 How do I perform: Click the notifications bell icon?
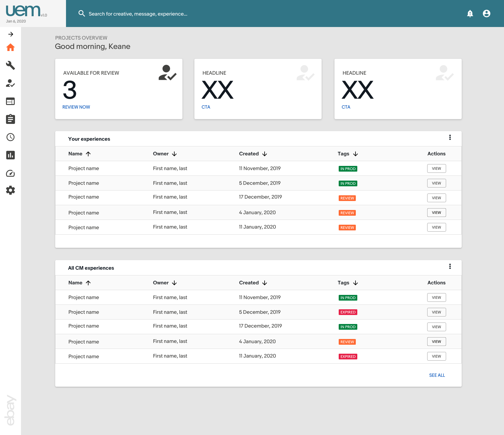coord(470,13)
